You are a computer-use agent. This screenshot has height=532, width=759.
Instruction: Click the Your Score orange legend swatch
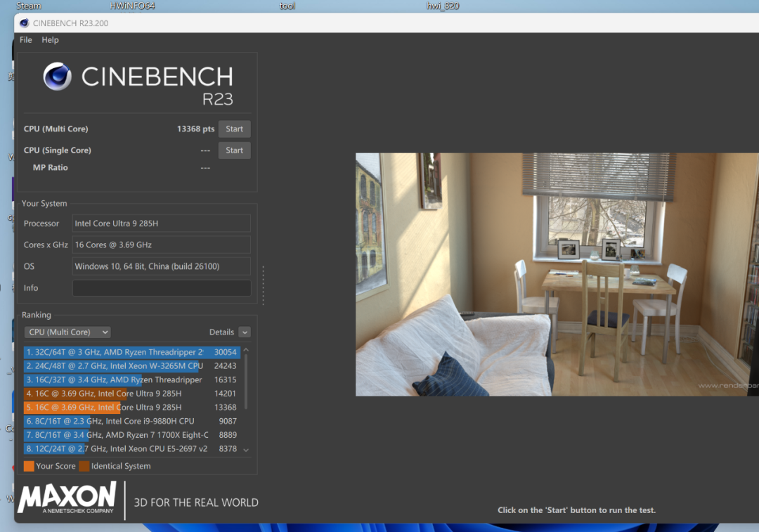pos(29,466)
